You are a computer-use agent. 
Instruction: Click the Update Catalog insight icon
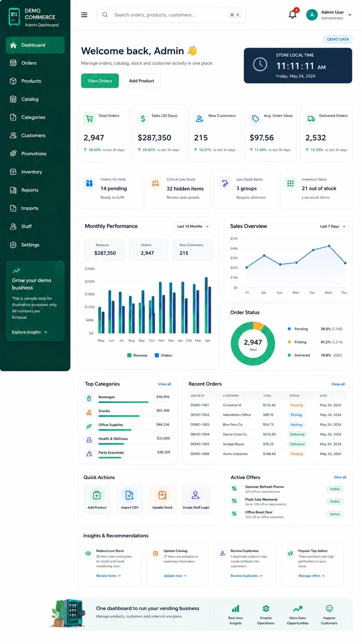(x=155, y=553)
